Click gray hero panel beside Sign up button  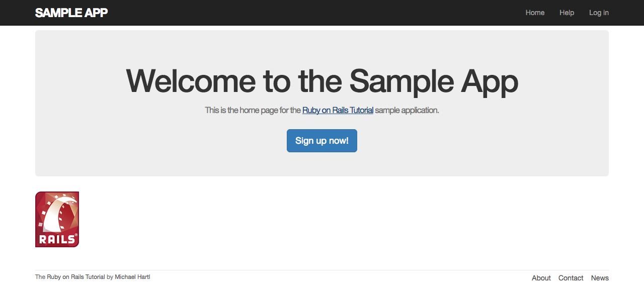(453, 141)
